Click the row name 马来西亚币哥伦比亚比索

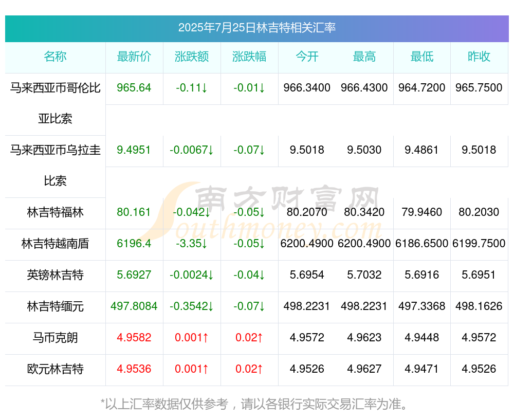[55, 103]
